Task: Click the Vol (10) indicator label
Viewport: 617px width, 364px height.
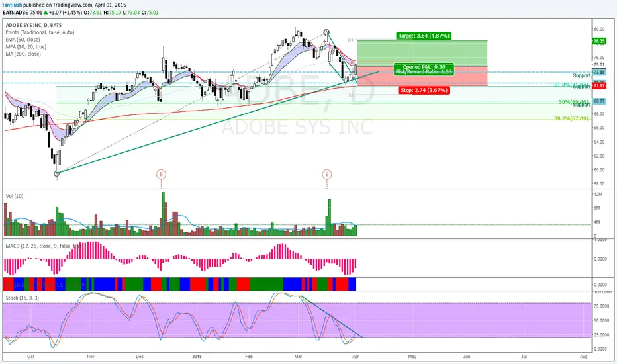Action: pyautogui.click(x=15, y=196)
